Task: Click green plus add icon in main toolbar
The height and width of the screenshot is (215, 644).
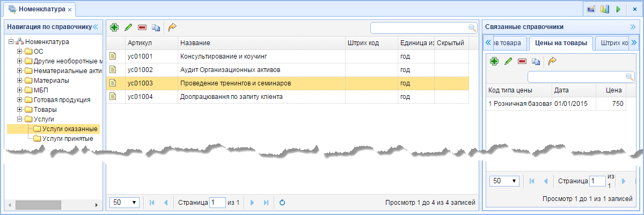Action: 114,27
